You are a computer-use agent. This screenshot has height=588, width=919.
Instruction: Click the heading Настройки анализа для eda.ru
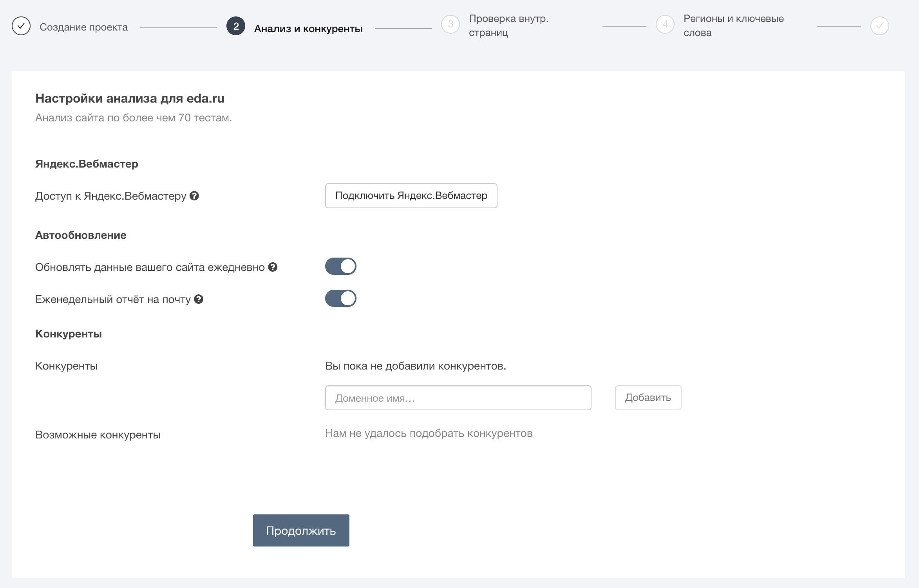tap(130, 98)
